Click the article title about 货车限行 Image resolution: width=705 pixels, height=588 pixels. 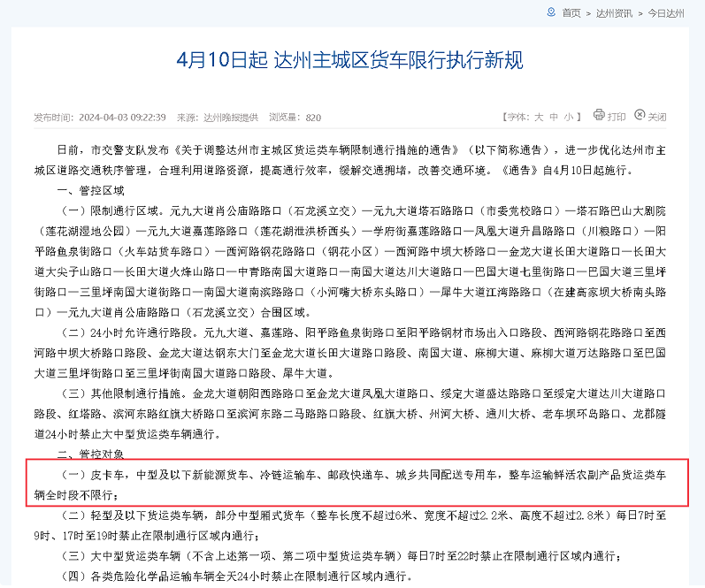pyautogui.click(x=349, y=60)
